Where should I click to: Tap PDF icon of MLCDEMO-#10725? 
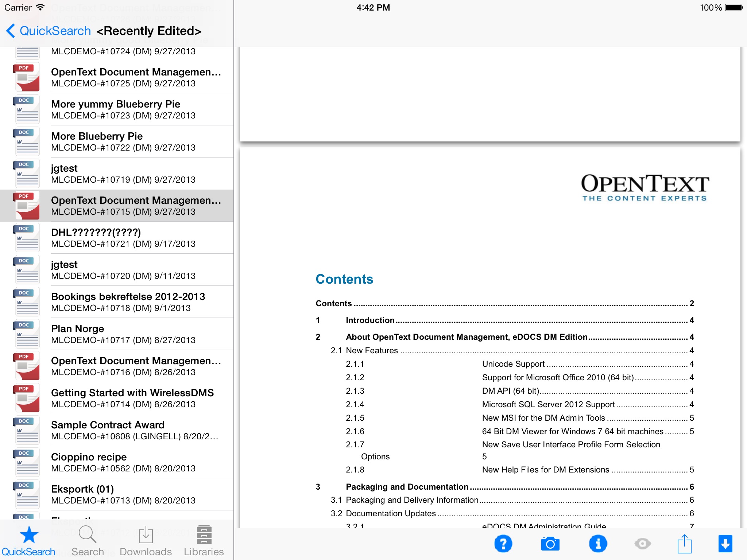point(26,77)
